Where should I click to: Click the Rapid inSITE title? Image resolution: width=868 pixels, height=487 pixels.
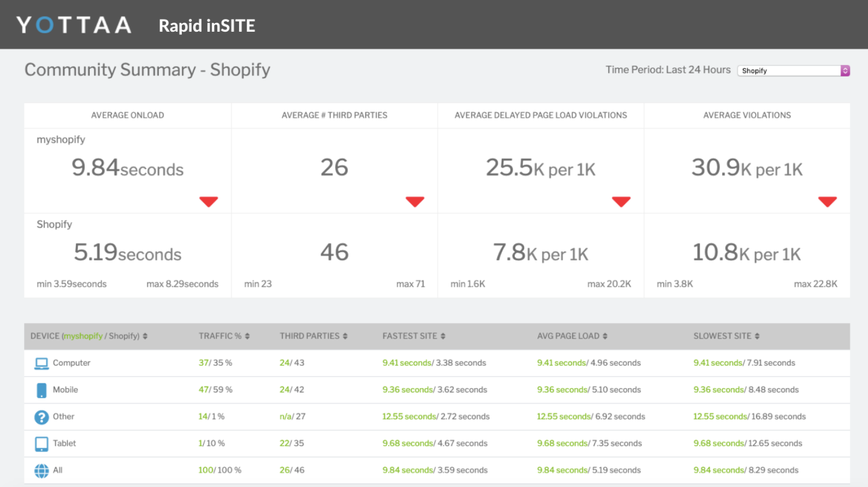207,26
